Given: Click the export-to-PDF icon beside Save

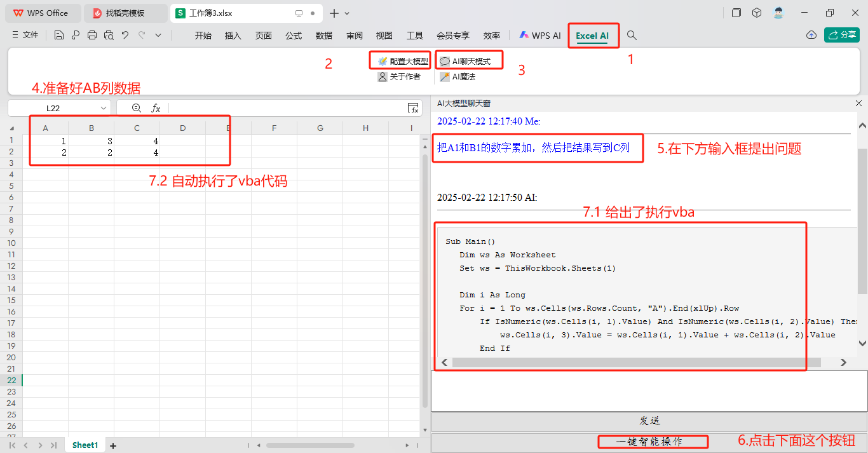Looking at the screenshot, I should (76, 36).
